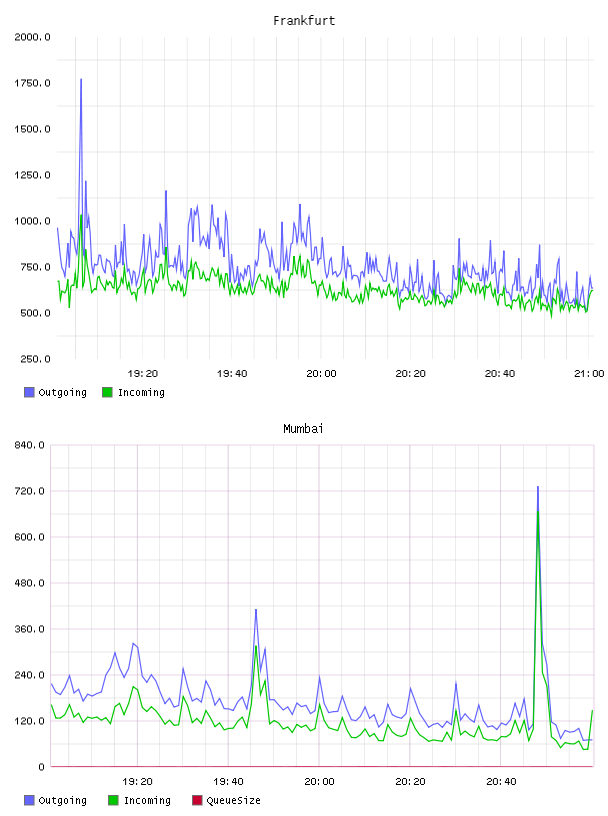608x816 pixels.
Task: Click the 20:40 time label under Frankfurt chart
Action: click(500, 374)
